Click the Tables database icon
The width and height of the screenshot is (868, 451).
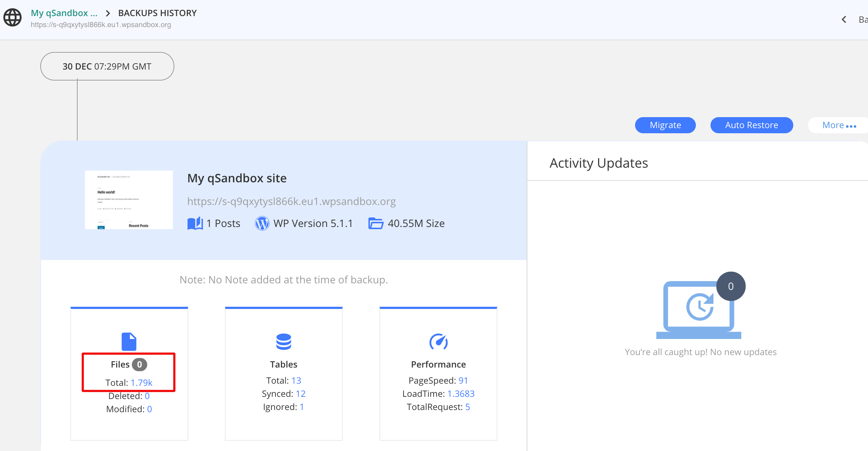tap(283, 342)
